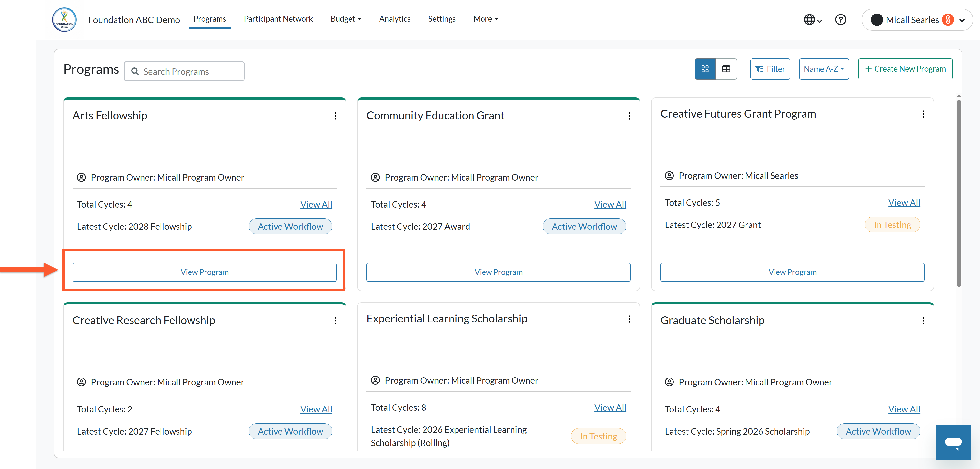Click the Foundation ABC Demo title

pos(134,20)
